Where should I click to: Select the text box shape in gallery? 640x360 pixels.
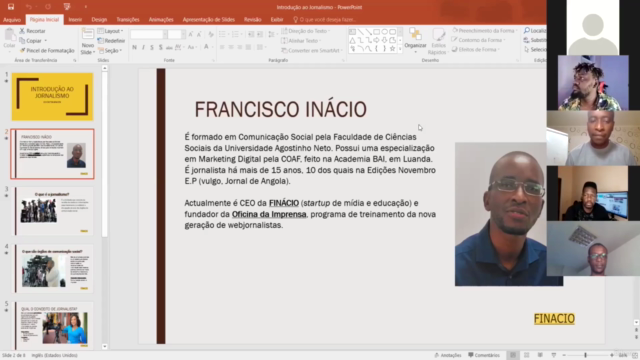(352, 31)
